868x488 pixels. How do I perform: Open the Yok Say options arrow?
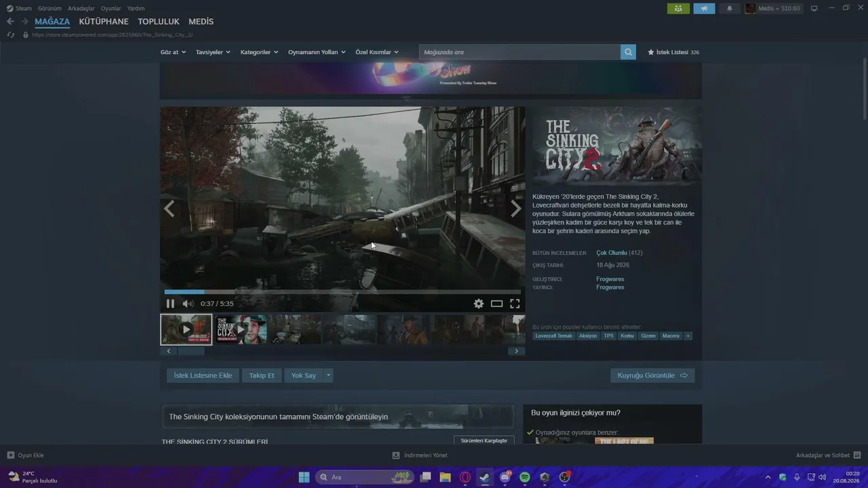(328, 375)
